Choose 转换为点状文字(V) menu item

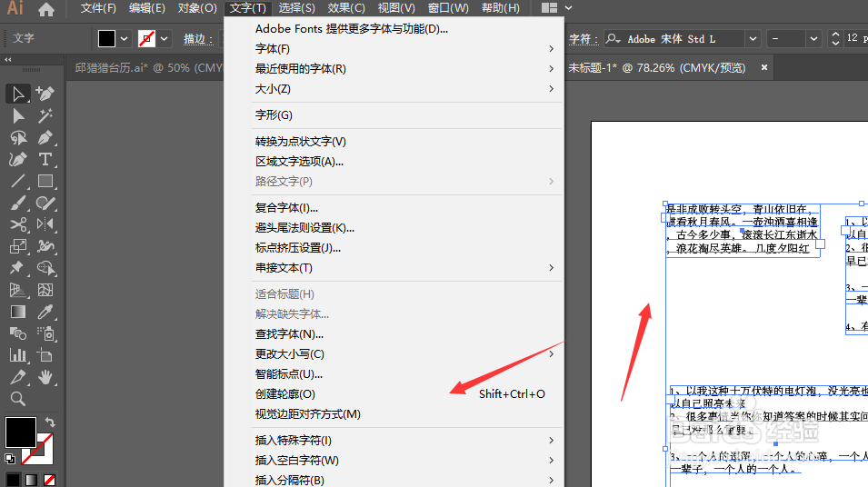[407, 142]
